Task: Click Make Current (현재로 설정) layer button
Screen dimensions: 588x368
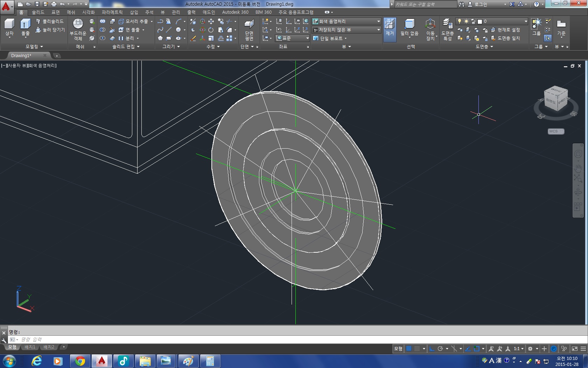Action: pyautogui.click(x=505, y=30)
